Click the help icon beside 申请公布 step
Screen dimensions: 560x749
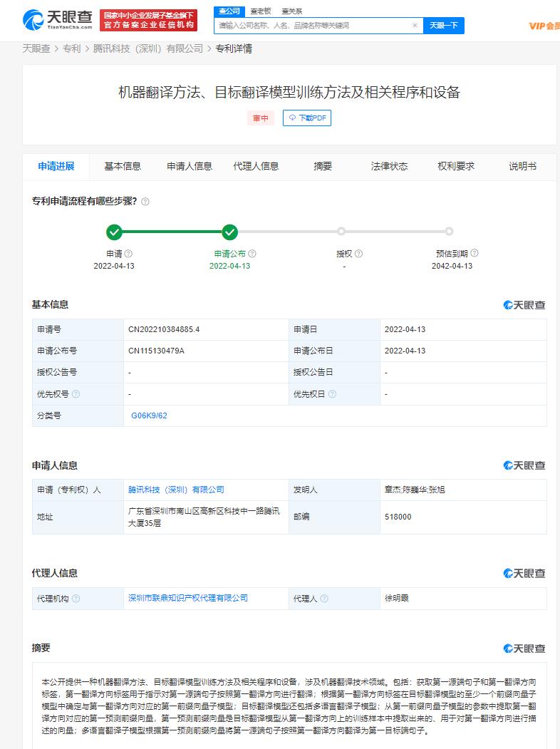[252, 254]
